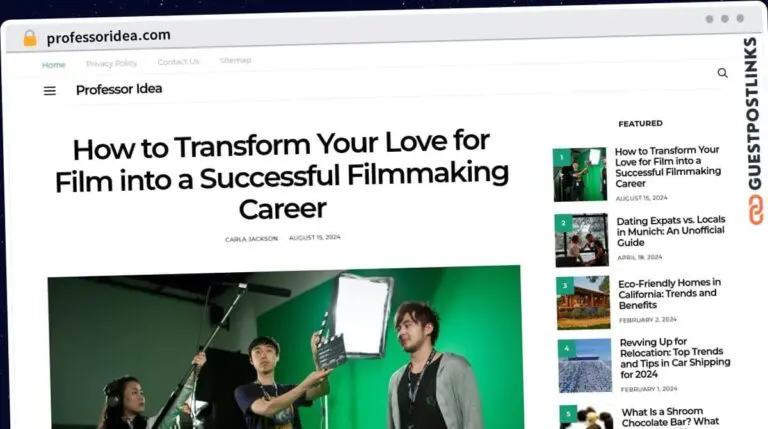Select the Sitemap menu link

(x=235, y=60)
